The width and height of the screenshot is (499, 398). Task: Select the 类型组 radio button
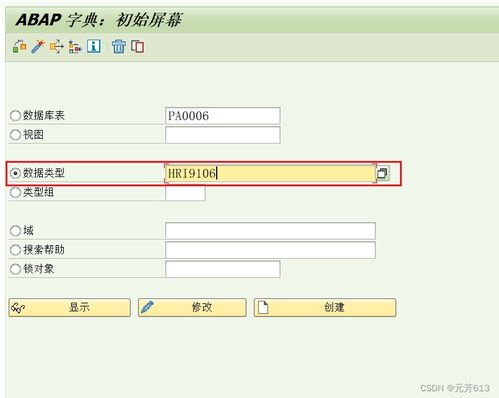(15, 192)
